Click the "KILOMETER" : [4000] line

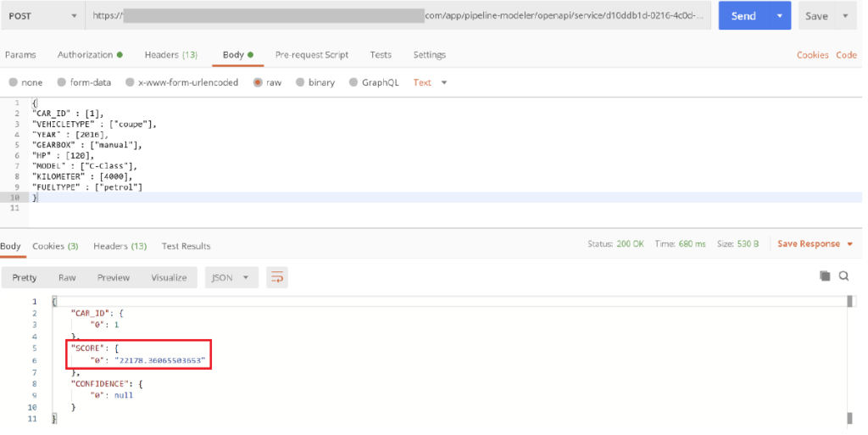pyautogui.click(x=82, y=176)
